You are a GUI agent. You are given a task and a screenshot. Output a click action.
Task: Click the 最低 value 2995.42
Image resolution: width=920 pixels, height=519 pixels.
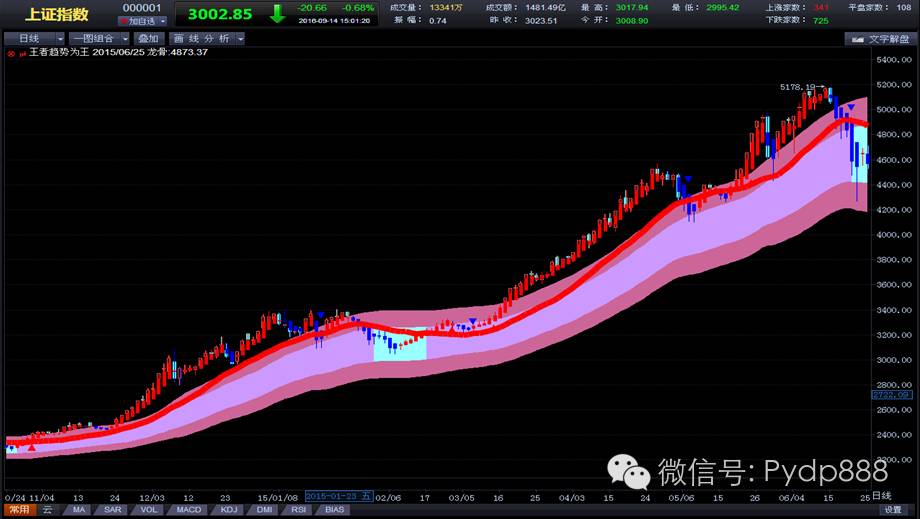[722, 8]
